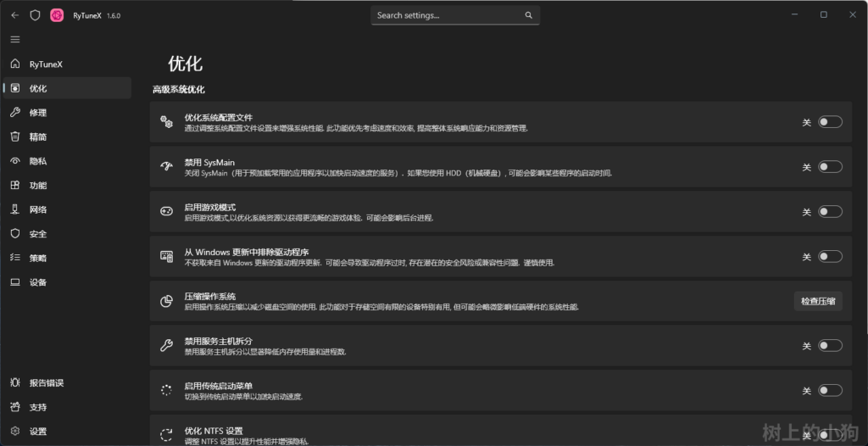This screenshot has width=868, height=446.
Task: Click the Search settings input field
Action: (x=455, y=15)
